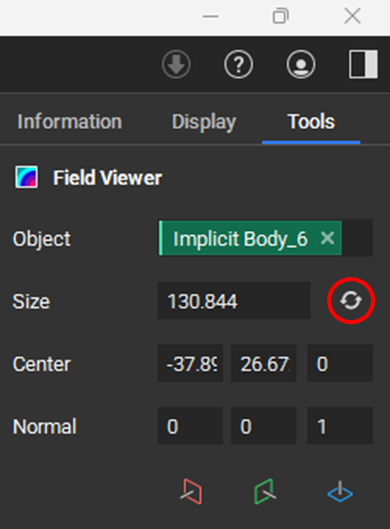The width and height of the screenshot is (390, 529).
Task: Reset the Size with refresh icon
Action: pos(351,301)
